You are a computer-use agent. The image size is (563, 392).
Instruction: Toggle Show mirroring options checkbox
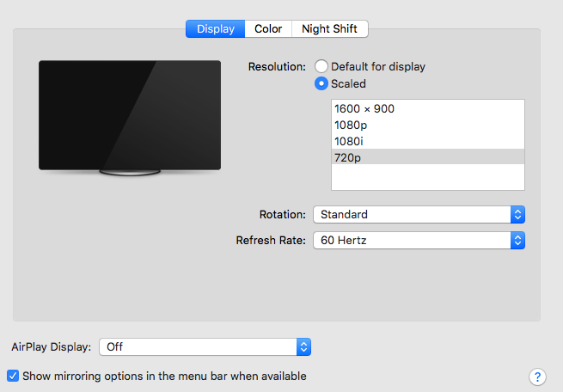coord(13,376)
